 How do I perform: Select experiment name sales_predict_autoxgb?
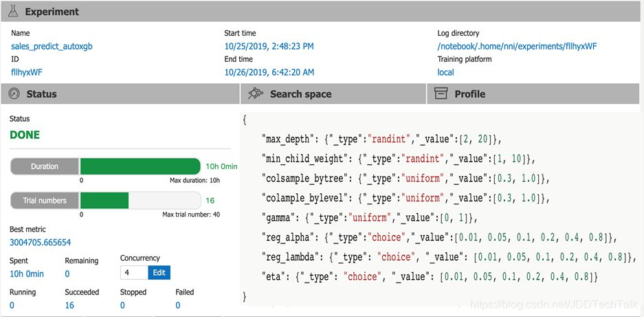[x=52, y=47]
